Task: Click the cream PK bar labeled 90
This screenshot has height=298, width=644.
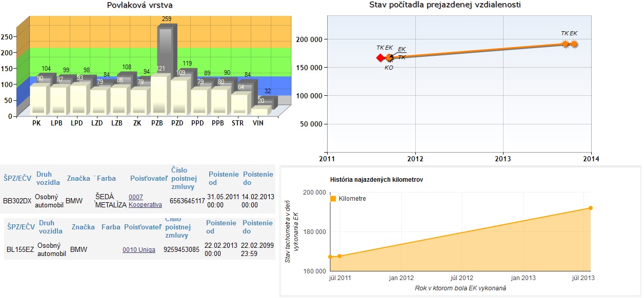Action: pyautogui.click(x=38, y=99)
